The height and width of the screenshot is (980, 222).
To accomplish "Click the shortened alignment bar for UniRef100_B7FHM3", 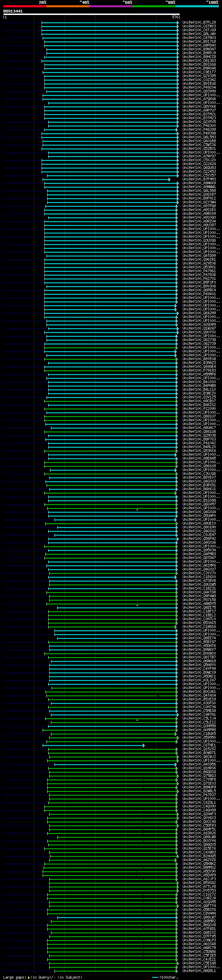I will coord(106,179).
